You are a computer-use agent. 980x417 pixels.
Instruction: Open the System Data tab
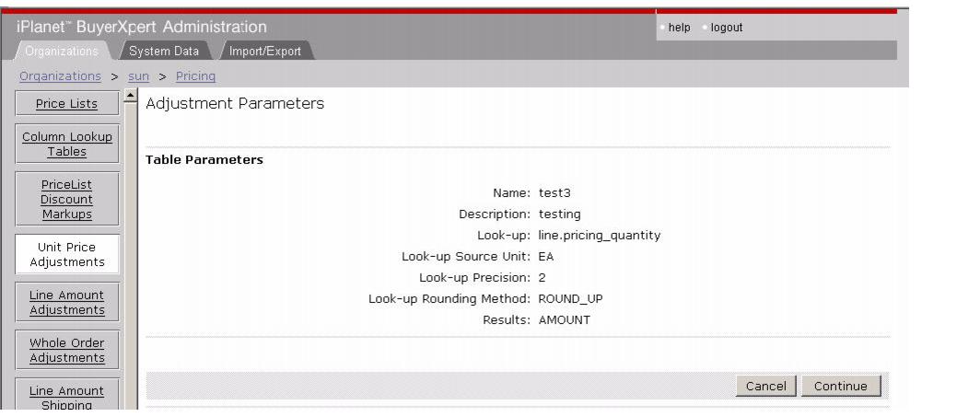164,52
